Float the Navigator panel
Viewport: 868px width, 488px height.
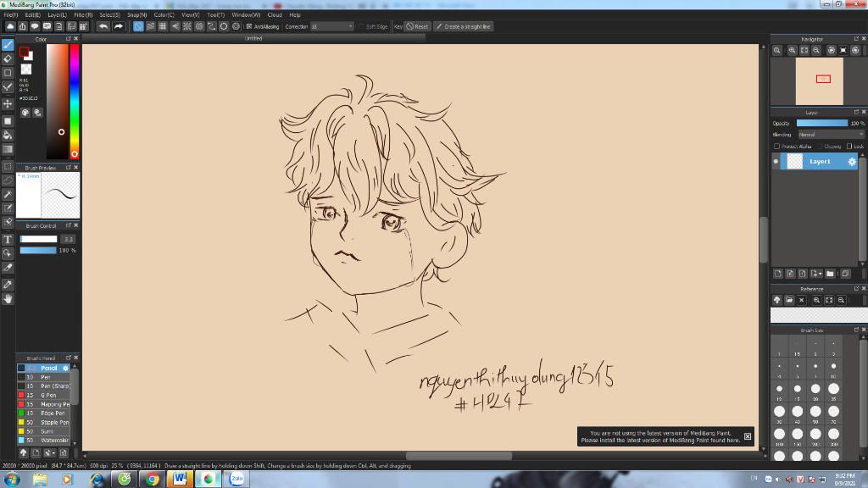pyautogui.click(x=856, y=39)
